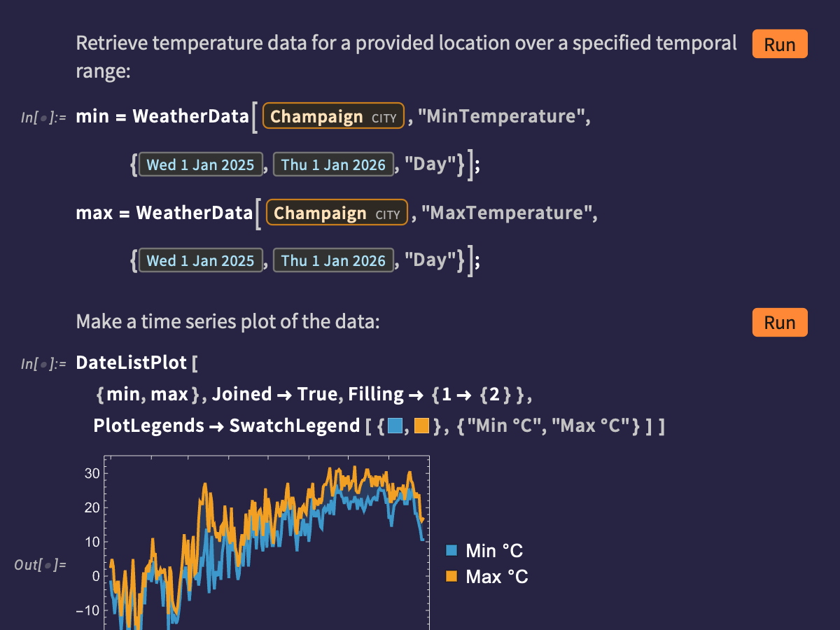The height and width of the screenshot is (630, 840).
Task: Select the temperature time series plot
Action: [x=266, y=542]
